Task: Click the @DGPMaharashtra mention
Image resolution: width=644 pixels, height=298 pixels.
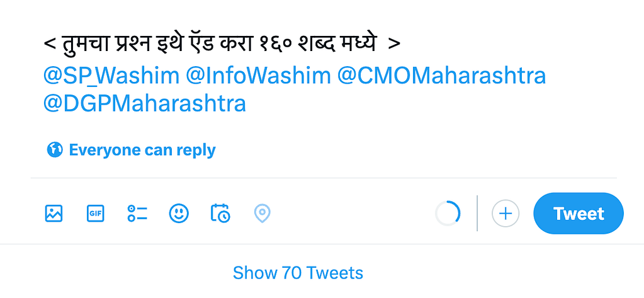Action: pyautogui.click(x=144, y=103)
